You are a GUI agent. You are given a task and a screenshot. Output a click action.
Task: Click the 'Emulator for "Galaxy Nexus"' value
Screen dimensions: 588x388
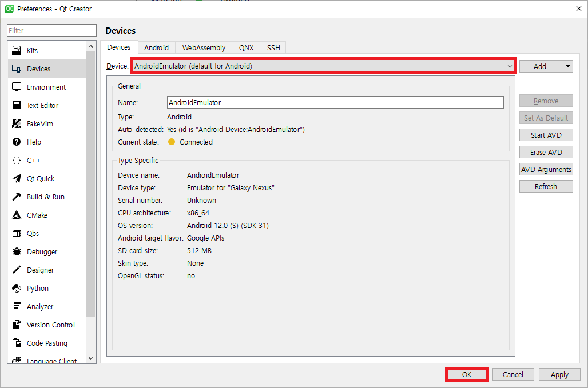231,187
